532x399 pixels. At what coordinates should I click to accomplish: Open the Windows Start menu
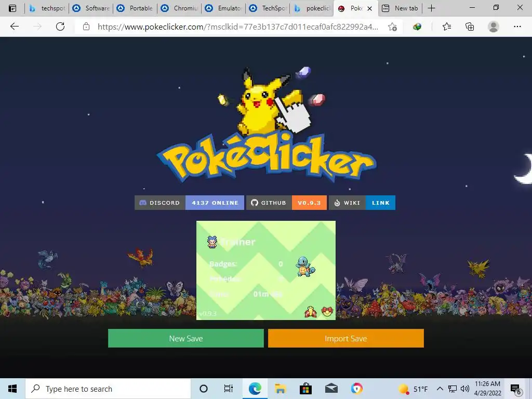(12, 389)
